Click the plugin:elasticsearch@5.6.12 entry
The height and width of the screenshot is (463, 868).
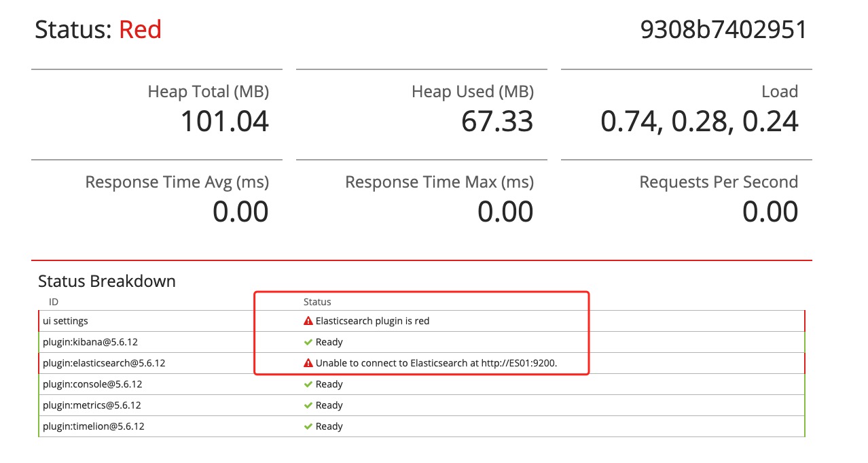[104, 363]
